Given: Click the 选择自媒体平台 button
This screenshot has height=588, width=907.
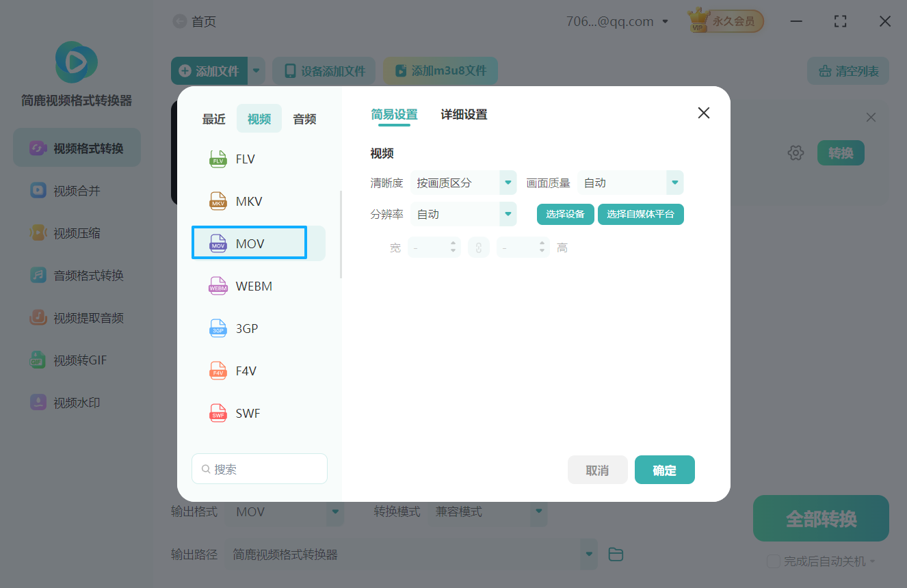Looking at the screenshot, I should click(640, 214).
